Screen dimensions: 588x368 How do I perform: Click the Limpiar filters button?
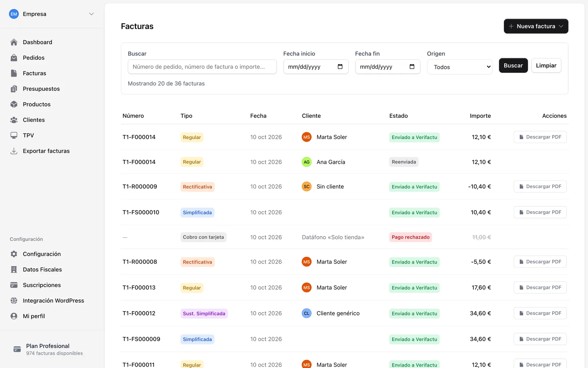546,66
